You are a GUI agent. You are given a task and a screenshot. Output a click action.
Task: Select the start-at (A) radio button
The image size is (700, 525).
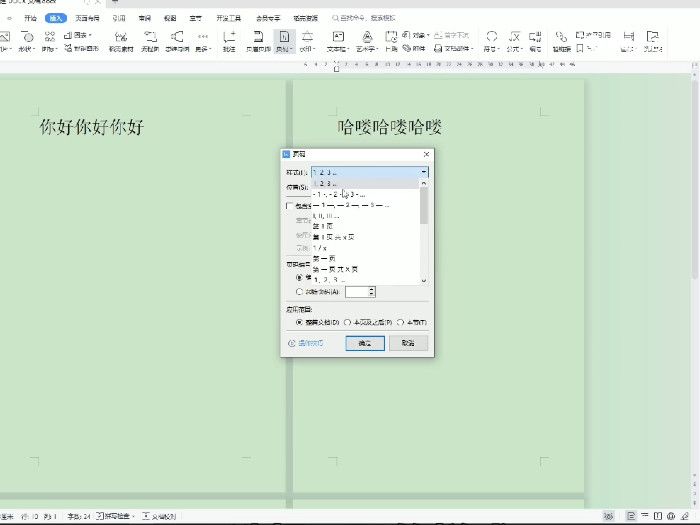tap(299, 292)
